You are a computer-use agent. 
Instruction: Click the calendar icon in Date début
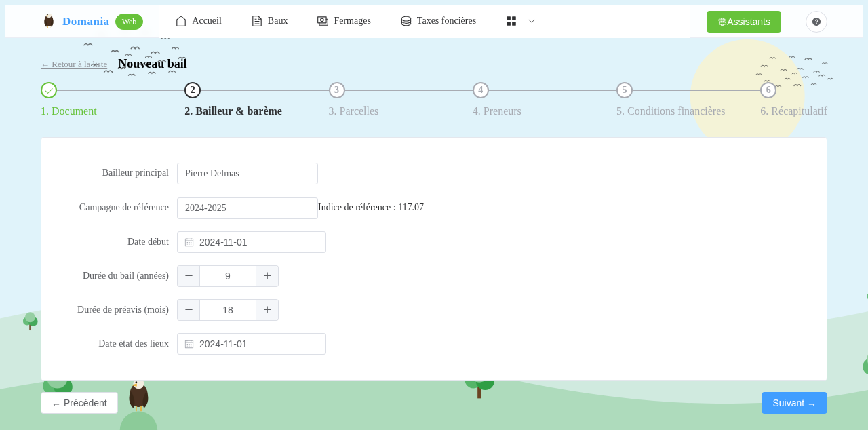(189, 242)
